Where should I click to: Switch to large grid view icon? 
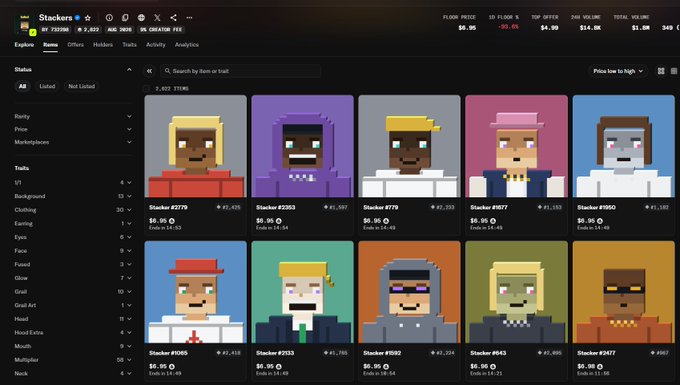[661, 71]
